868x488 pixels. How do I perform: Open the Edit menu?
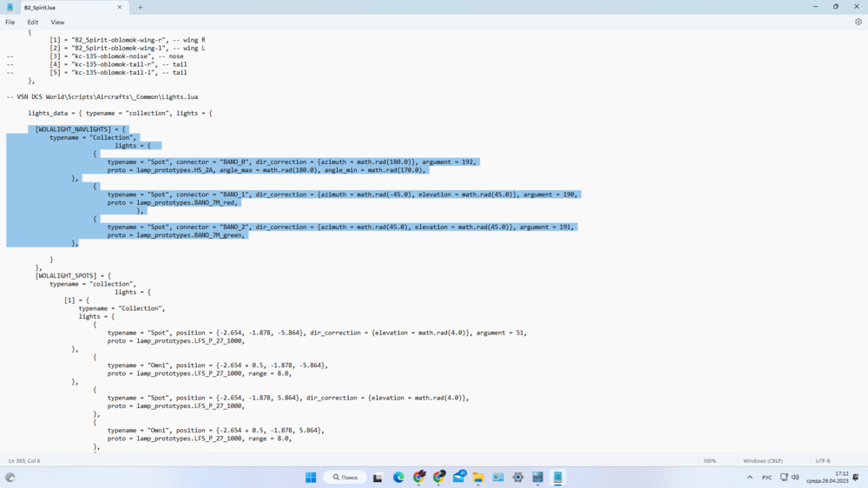point(33,23)
